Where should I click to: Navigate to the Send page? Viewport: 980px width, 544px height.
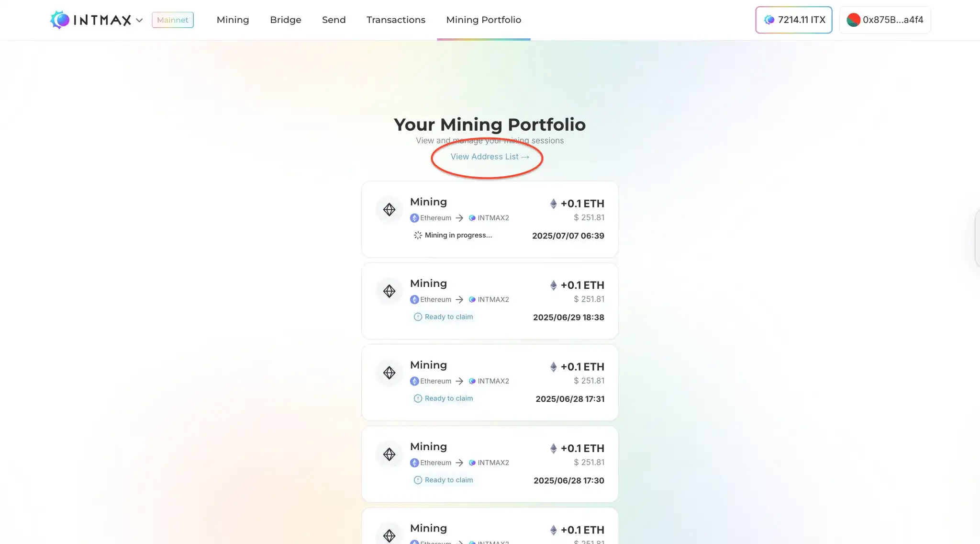pyautogui.click(x=334, y=20)
